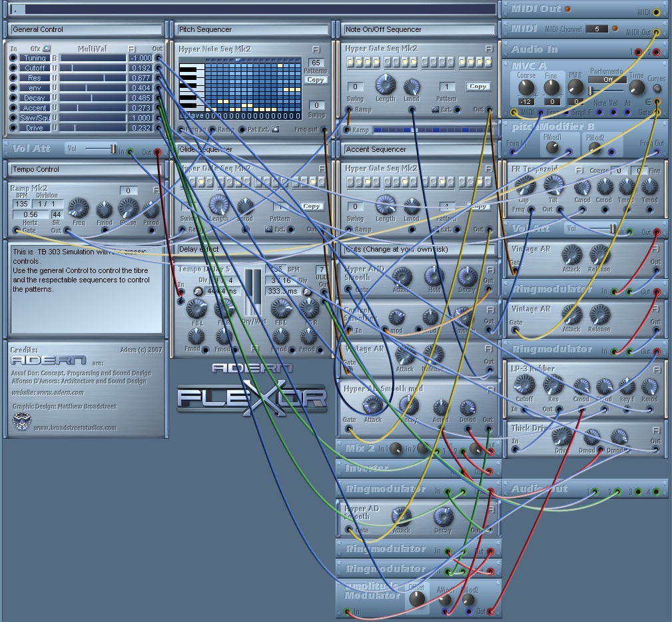Click the Vol slider on Vol Att below MultiVal
672x622 pixels.
(101, 149)
